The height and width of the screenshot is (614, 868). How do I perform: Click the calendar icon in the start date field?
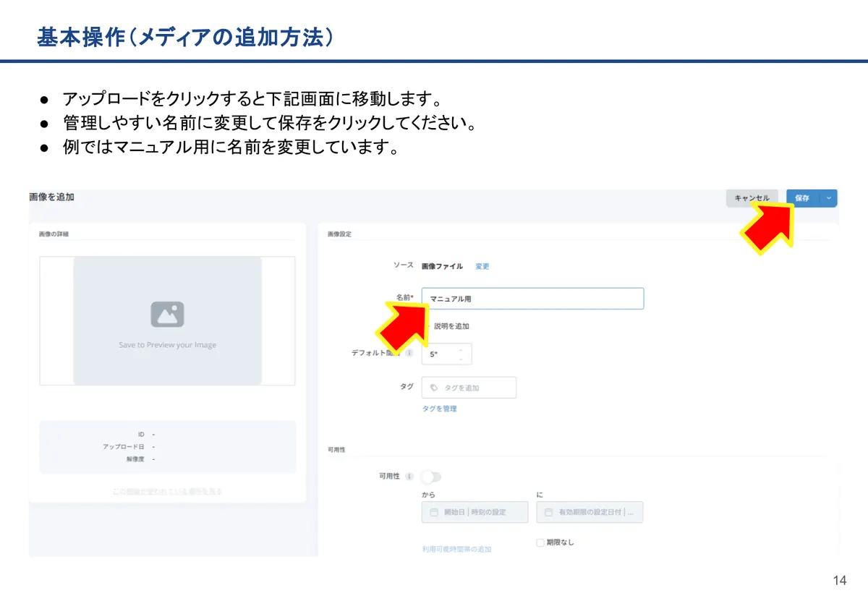(x=434, y=512)
